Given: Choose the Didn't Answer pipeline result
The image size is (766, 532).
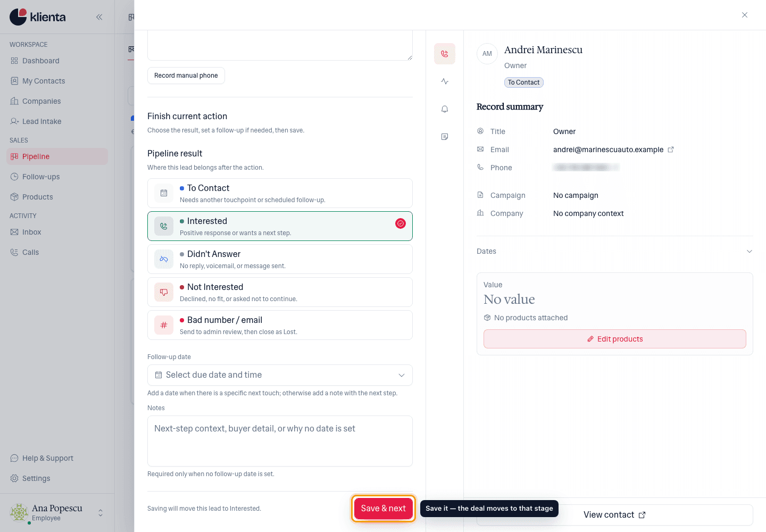Looking at the screenshot, I should tap(280, 259).
